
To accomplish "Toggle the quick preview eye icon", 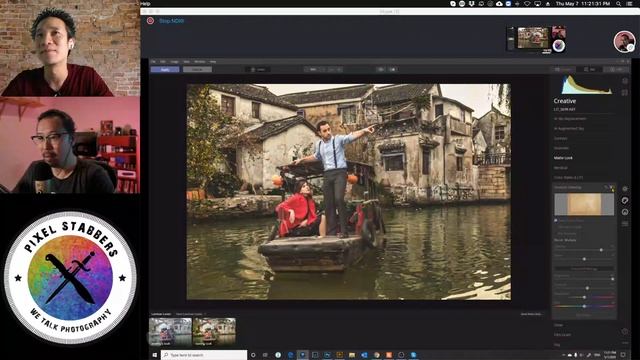I will [380, 69].
